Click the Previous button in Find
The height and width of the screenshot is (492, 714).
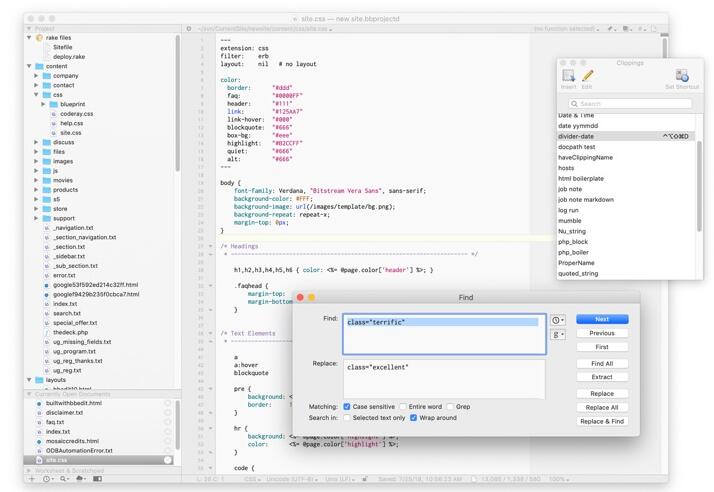pos(602,333)
